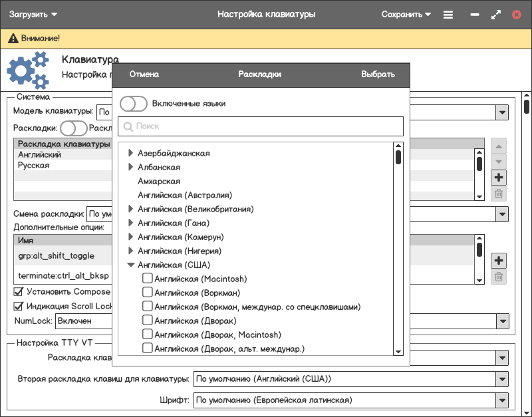The height and width of the screenshot is (417, 532).
Task: Toggle the 'Включенные языки' switch
Action: [x=134, y=104]
